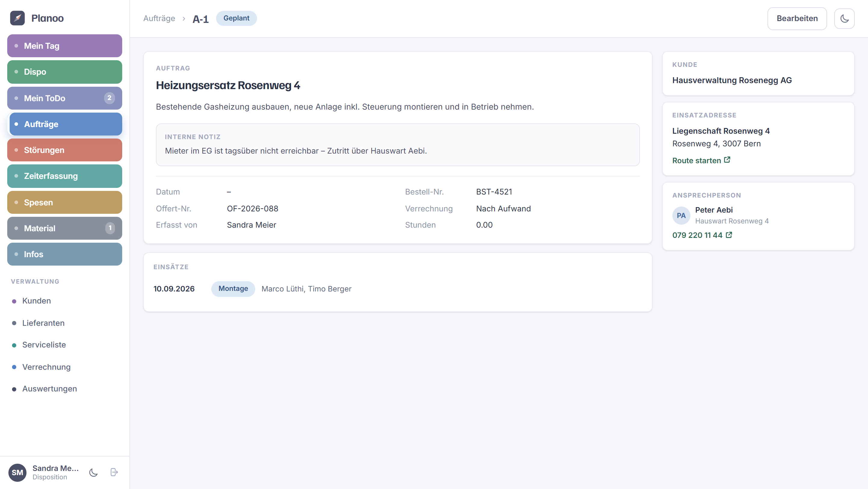The image size is (868, 489).
Task: Click Liegenschaft Rosenweg 4 address title
Action: tap(721, 131)
